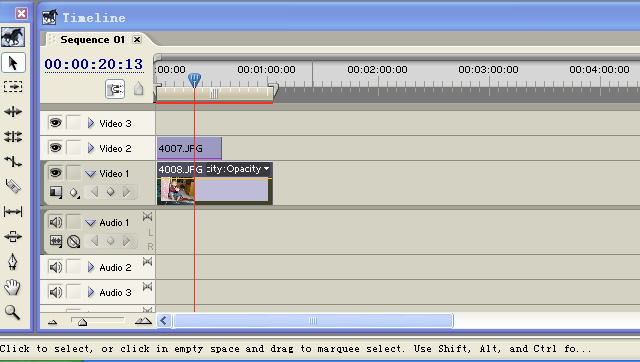Select the Ripple Edit tool
This screenshot has height=362, width=640.
point(13,112)
